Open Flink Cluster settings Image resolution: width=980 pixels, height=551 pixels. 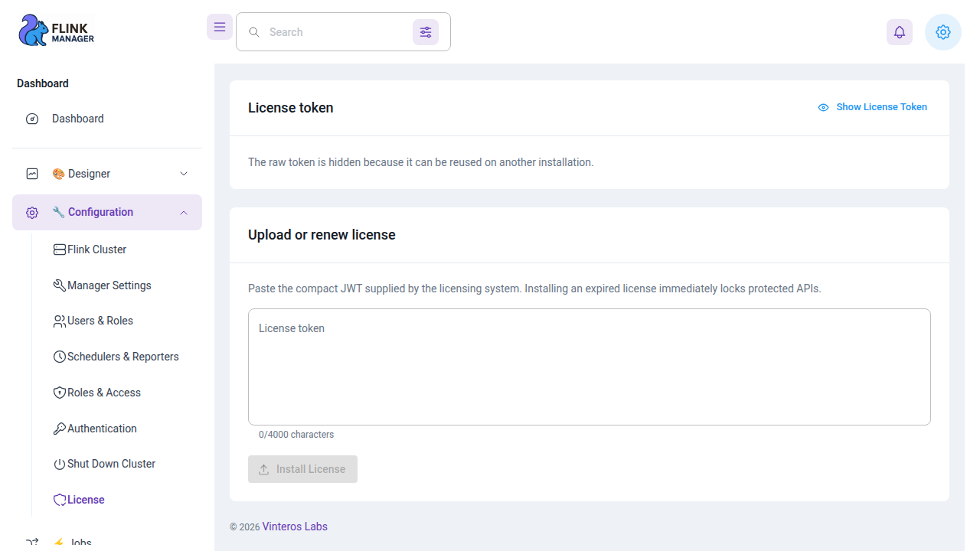116,249
